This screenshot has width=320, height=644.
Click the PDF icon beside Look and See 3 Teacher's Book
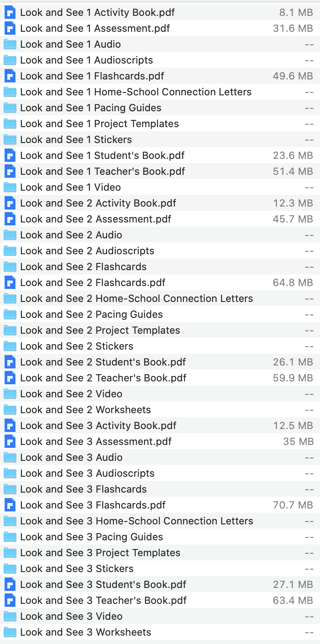point(10,600)
